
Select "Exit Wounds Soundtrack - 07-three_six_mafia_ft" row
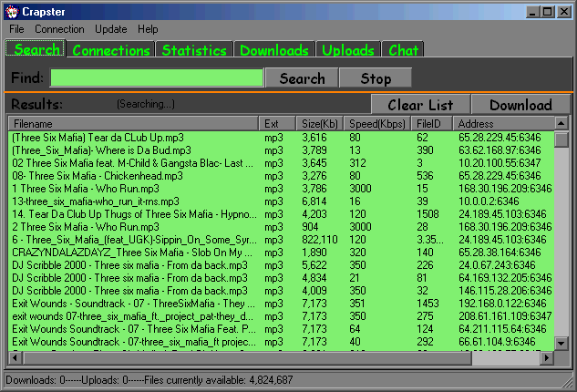[x=281, y=342]
